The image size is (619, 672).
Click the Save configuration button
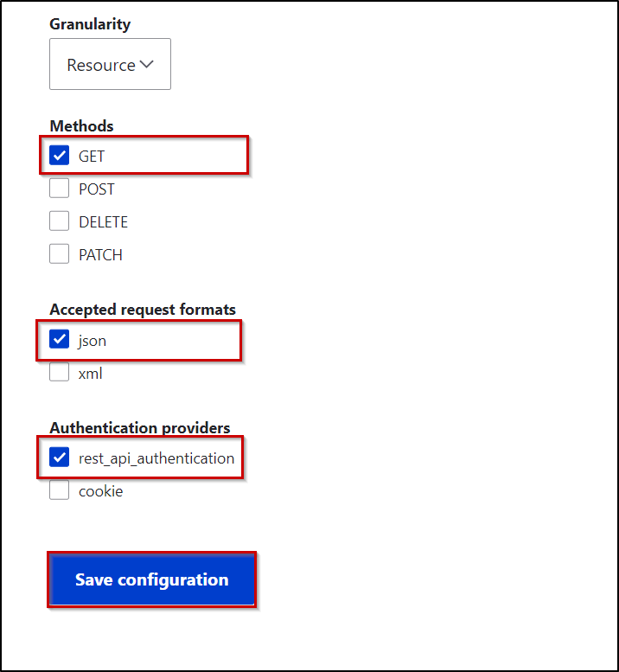(151, 579)
